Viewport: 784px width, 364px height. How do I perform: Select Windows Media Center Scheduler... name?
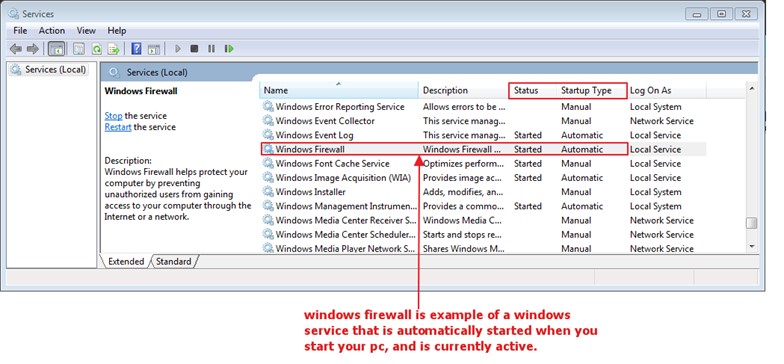tap(346, 234)
